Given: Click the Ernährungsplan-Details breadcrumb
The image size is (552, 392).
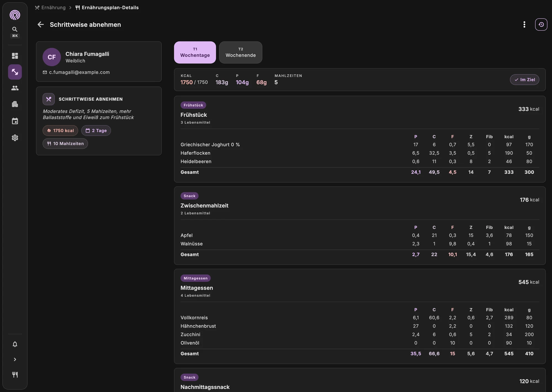Looking at the screenshot, I should (107, 7).
